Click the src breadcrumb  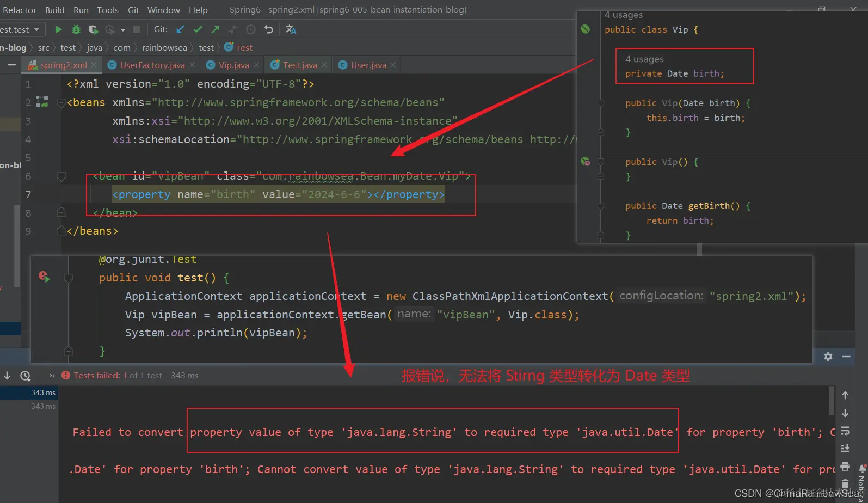click(44, 47)
